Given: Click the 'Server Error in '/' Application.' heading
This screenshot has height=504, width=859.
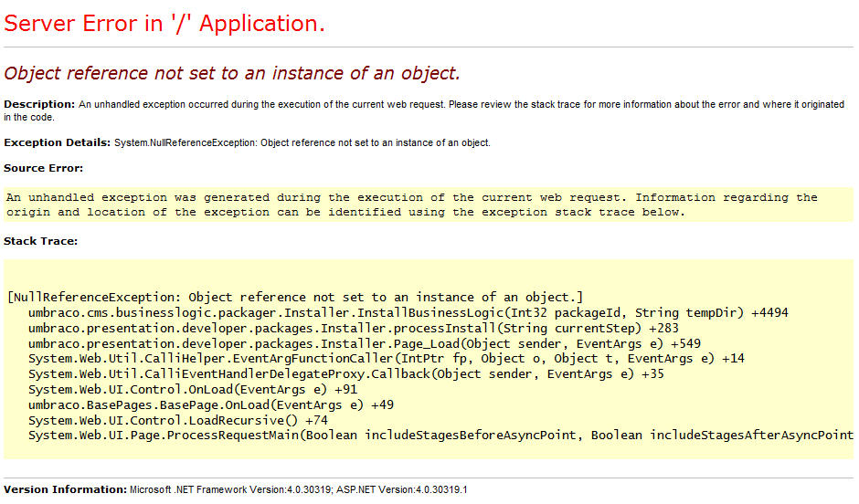Looking at the screenshot, I should 164,25.
